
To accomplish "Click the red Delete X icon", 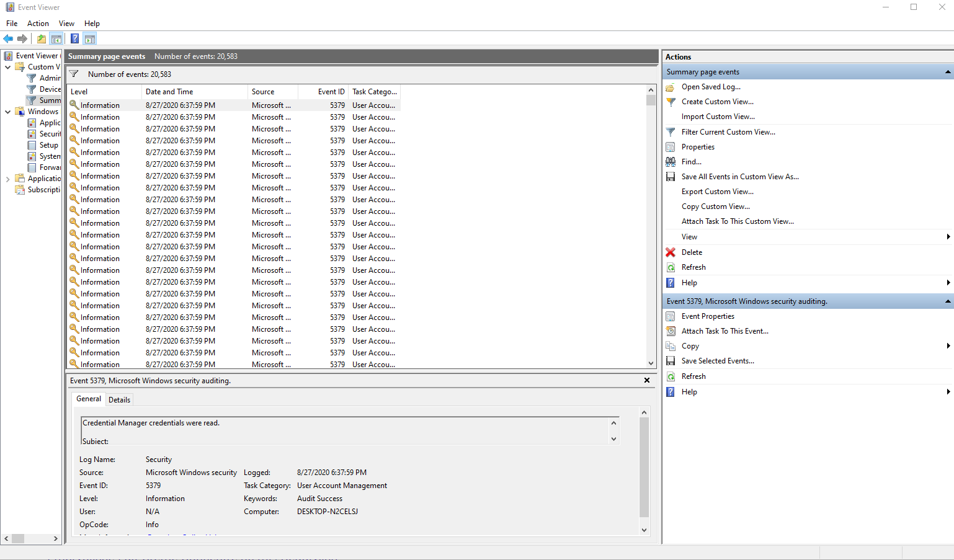I will [671, 252].
